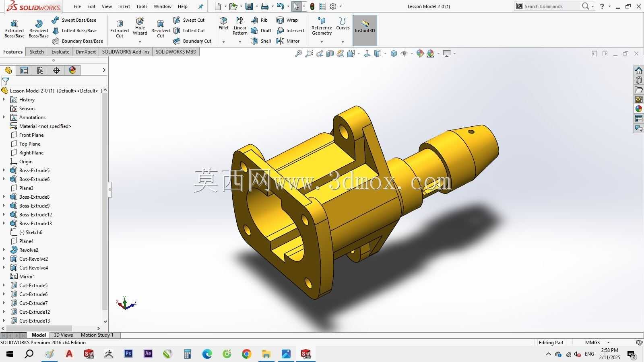Expand the Boss-Extrude5 feature node
This screenshot has width=644, height=362.
[4, 171]
